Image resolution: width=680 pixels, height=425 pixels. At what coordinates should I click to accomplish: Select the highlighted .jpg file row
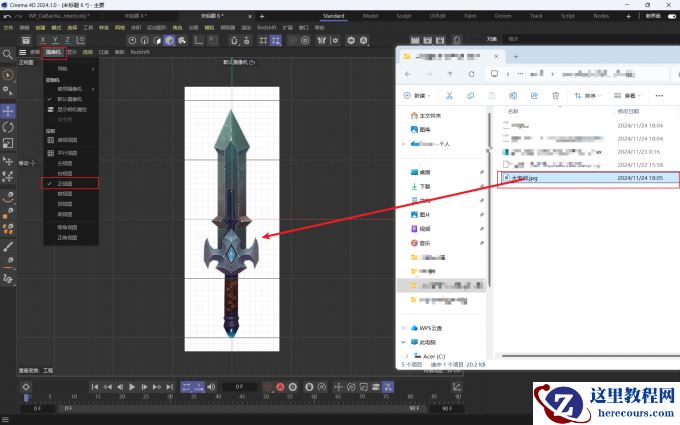[x=588, y=178]
